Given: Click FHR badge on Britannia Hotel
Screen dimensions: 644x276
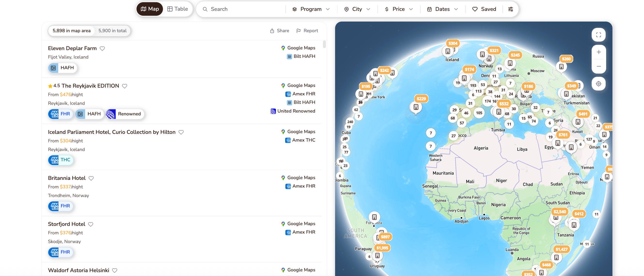Looking at the screenshot, I should point(61,206).
